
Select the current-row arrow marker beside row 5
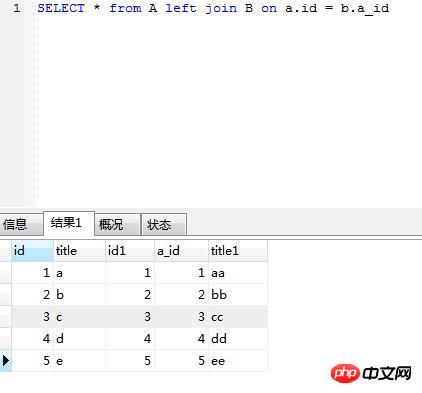(6, 360)
